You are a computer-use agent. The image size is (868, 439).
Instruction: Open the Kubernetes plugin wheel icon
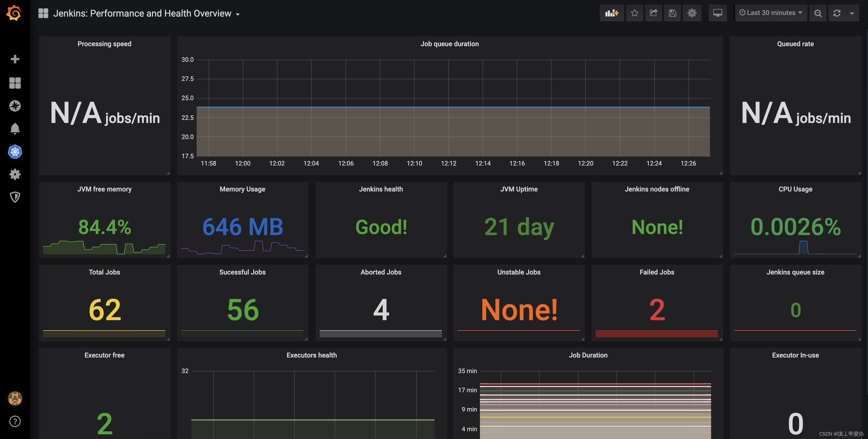tap(15, 152)
